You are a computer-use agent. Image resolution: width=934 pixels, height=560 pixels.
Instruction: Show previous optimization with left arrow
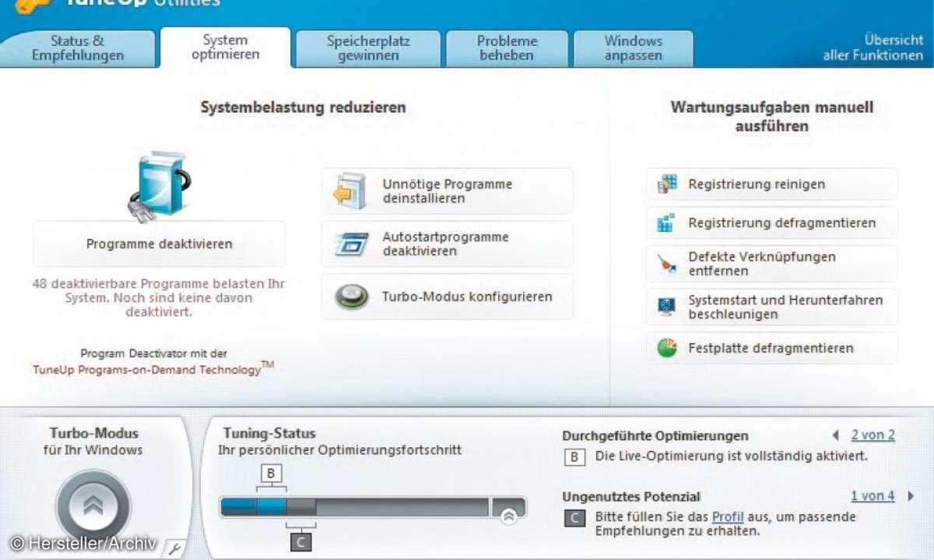[x=835, y=436]
